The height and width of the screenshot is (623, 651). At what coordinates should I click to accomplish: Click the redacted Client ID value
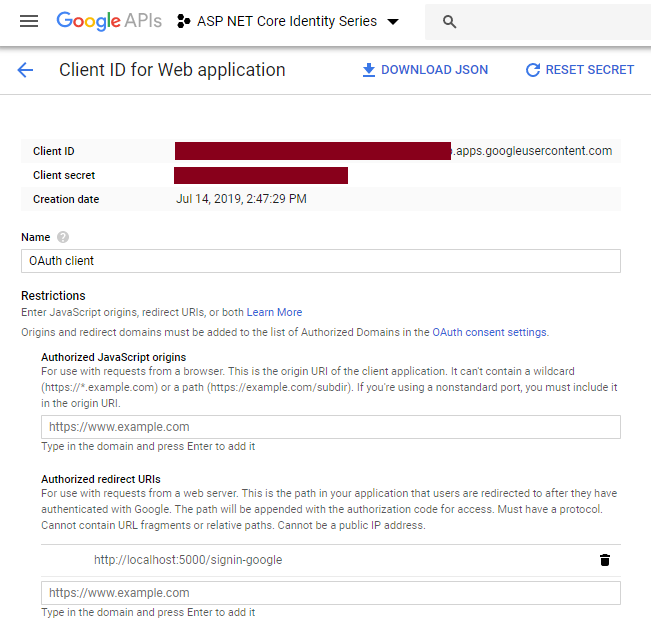click(x=312, y=151)
